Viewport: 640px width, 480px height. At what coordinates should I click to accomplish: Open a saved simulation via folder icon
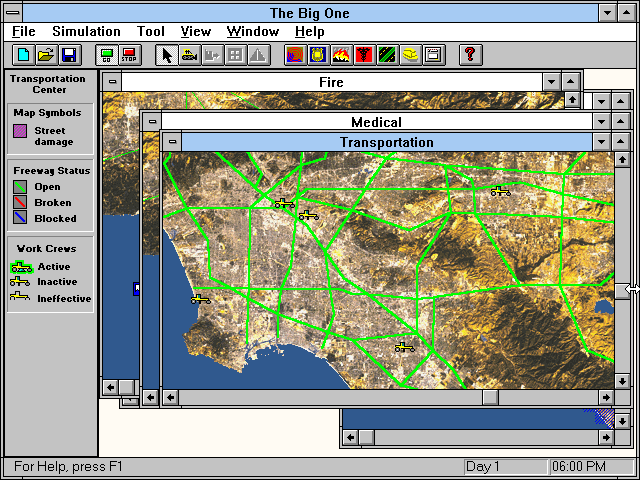[46, 55]
